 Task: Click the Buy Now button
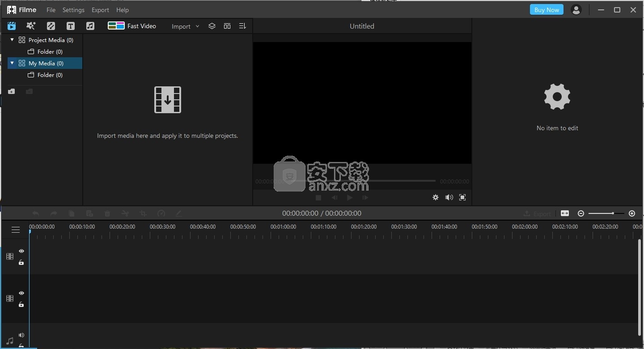tap(547, 10)
